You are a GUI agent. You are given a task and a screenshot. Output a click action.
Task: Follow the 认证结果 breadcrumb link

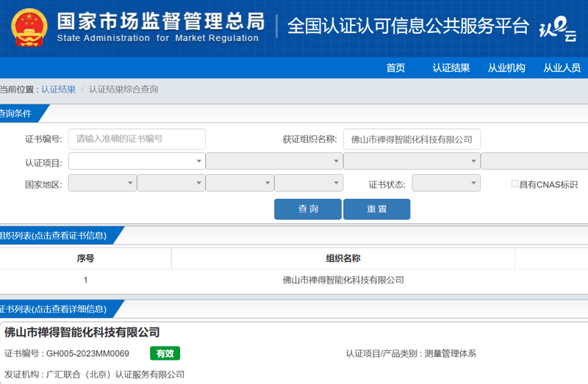(58, 90)
